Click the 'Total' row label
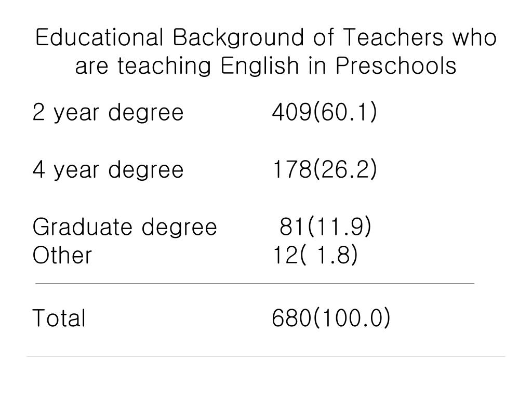The width and height of the screenshot is (532, 399). (x=59, y=318)
